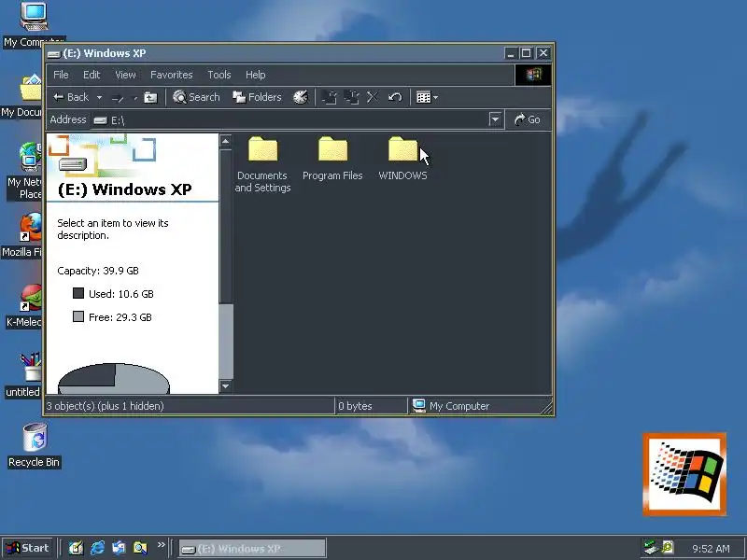747x560 pixels.
Task: Click the Free space gray color legend
Action: (78, 316)
